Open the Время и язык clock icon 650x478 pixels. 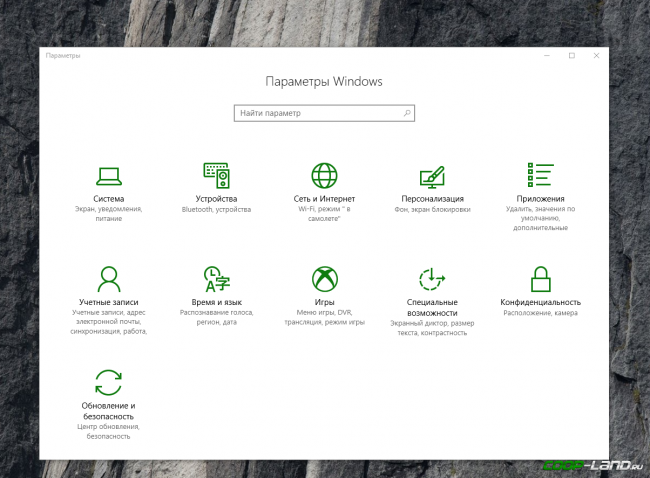[x=216, y=279]
